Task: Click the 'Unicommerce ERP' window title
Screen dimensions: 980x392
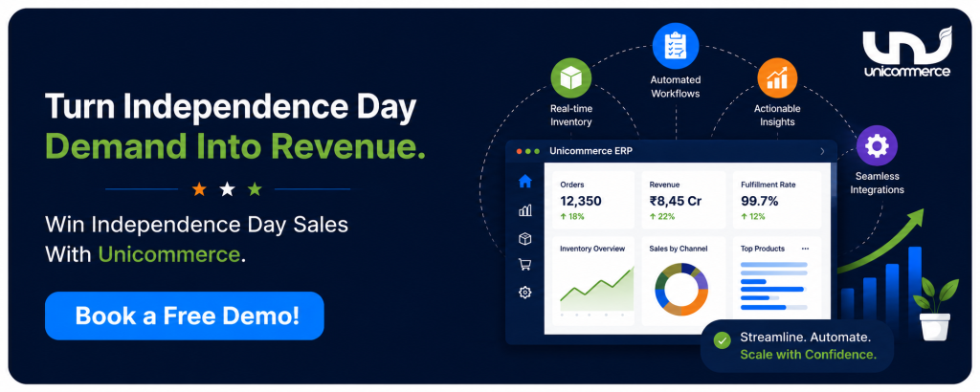Action: (590, 151)
